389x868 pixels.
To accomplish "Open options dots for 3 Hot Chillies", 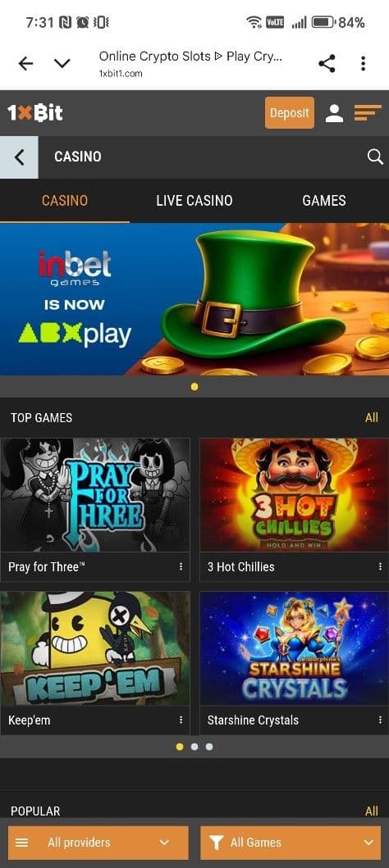I will 380,566.
